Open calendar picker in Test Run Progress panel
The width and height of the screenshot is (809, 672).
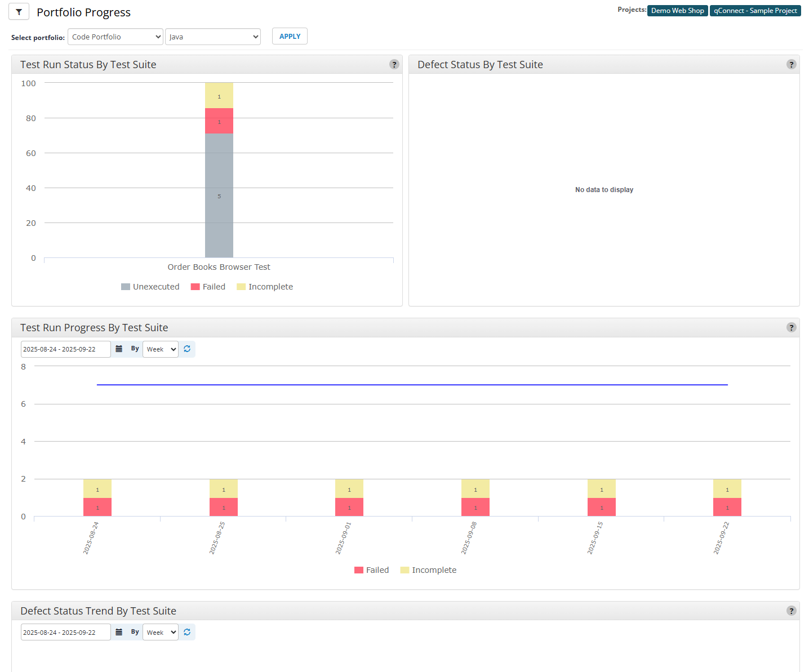pos(119,349)
